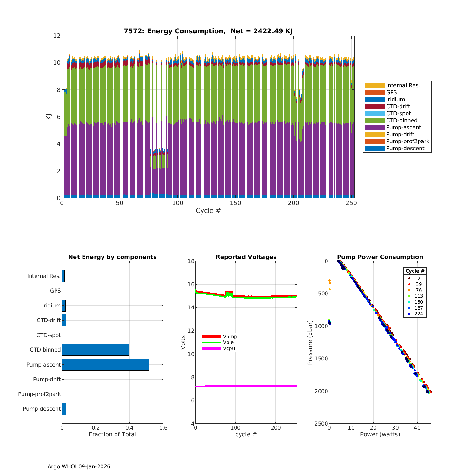Click the cycle 76 orange legend marker
The width and height of the screenshot is (476, 476).
[x=409, y=290]
